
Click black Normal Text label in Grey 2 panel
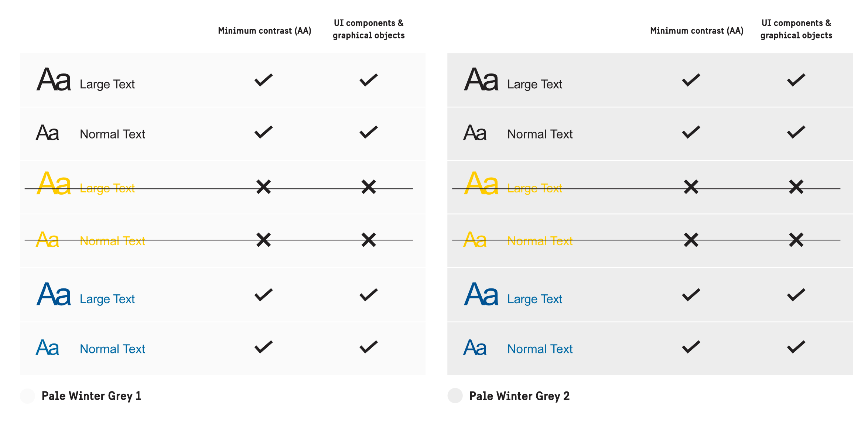tap(540, 134)
